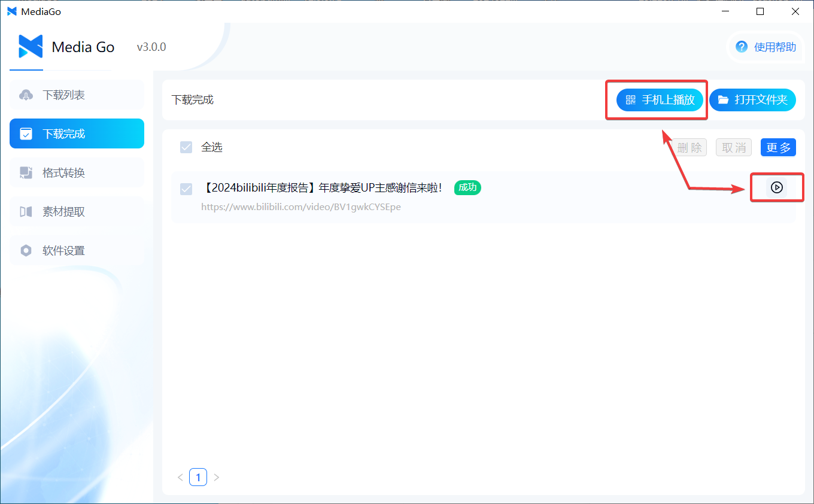Minimize the MediaGo window

[x=725, y=11]
